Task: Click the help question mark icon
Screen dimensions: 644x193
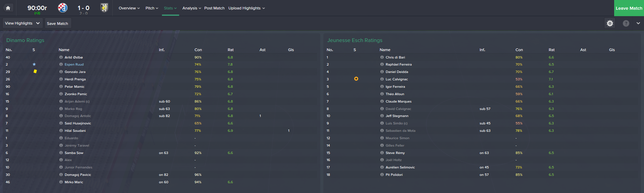Action: point(626,23)
